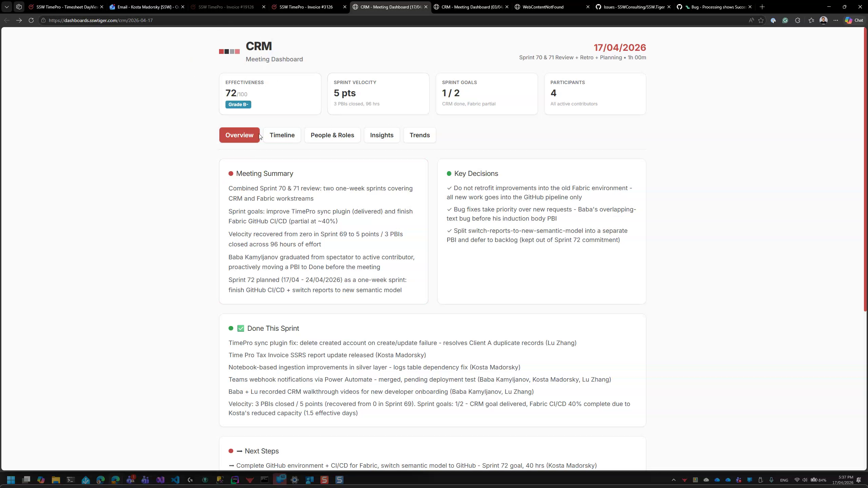
Task: Click the Sprint Velocity card
Action: coord(378,94)
